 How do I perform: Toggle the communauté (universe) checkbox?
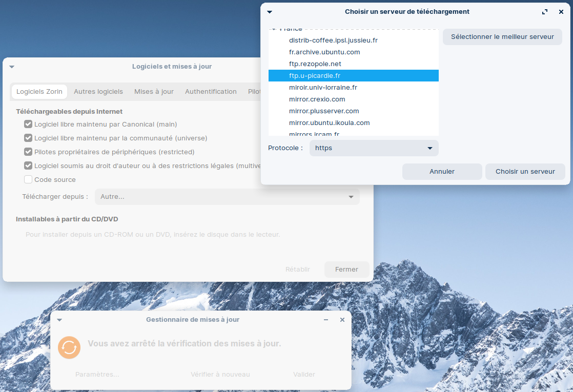pyautogui.click(x=28, y=138)
